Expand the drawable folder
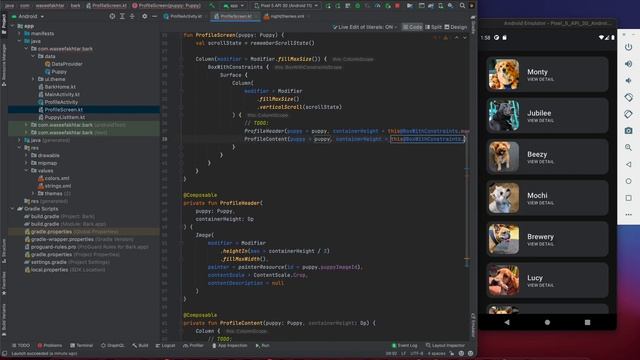 tap(27, 156)
